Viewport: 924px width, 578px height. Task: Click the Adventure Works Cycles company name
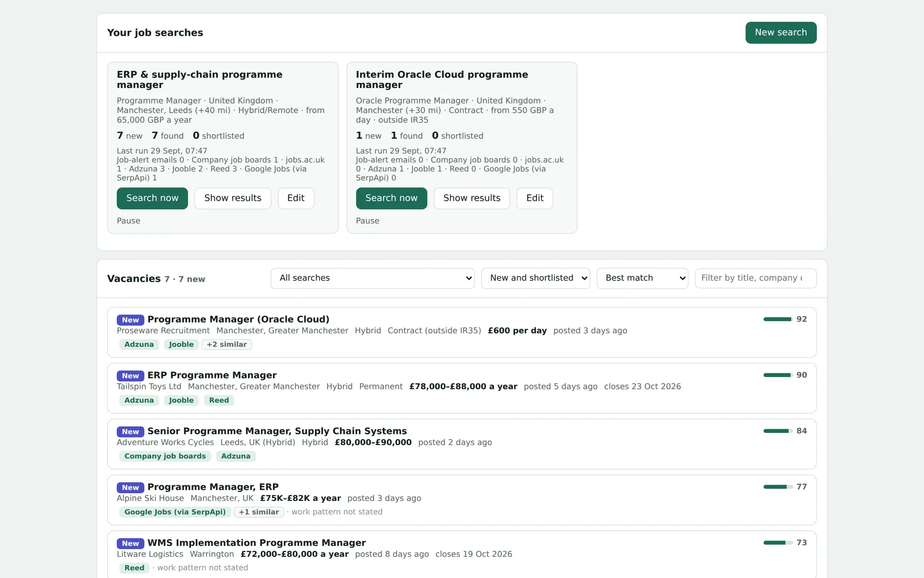pos(165,442)
